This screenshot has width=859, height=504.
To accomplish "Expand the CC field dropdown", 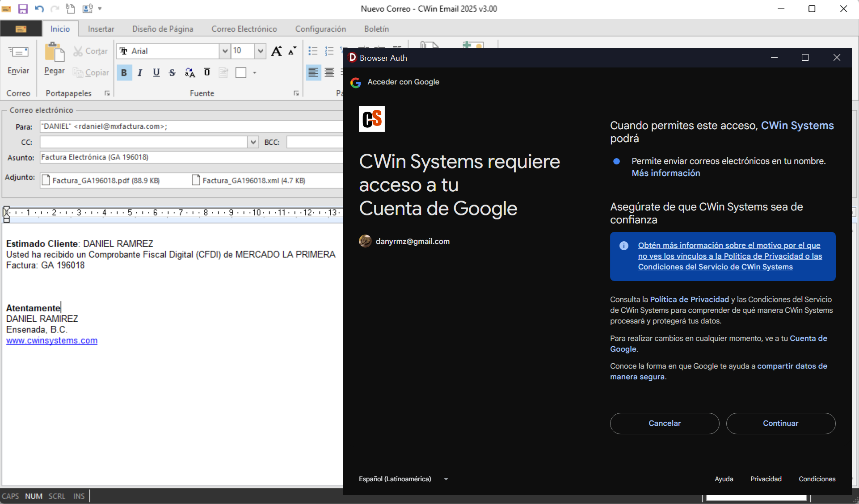I will point(253,142).
